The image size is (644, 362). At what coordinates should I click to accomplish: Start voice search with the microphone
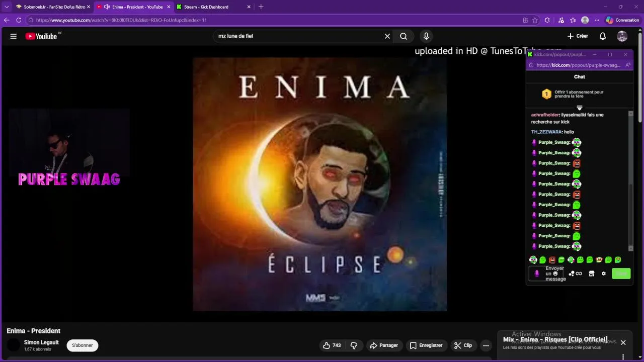click(x=426, y=36)
